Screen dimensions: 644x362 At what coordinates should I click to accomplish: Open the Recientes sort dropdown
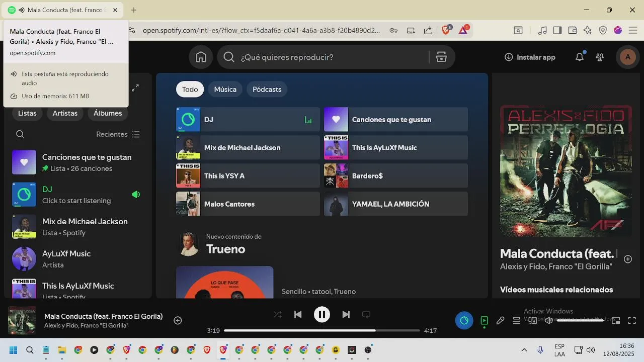(x=118, y=134)
